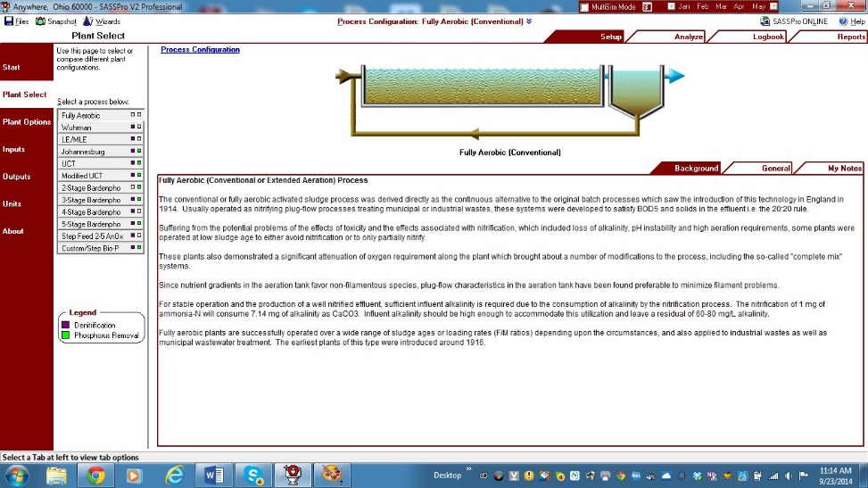Enable the MultiSim Mode checkbox
Screen dimensions: 868x488
click(x=584, y=7)
